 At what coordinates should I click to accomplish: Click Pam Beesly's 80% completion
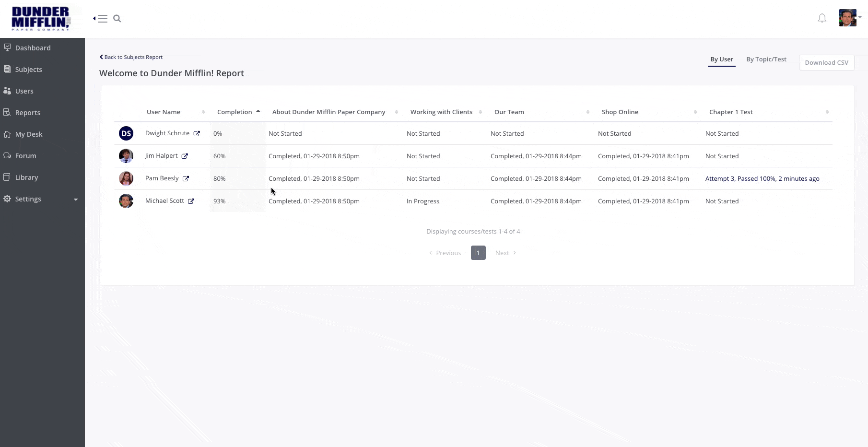point(219,179)
